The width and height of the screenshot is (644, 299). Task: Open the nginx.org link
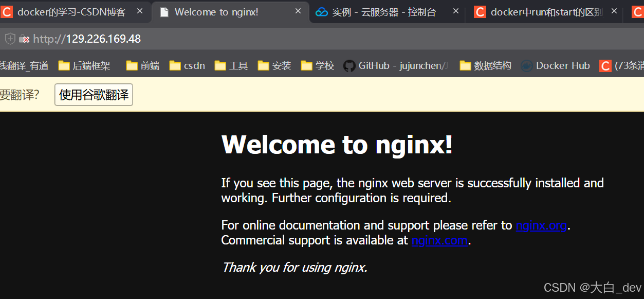[x=541, y=225]
